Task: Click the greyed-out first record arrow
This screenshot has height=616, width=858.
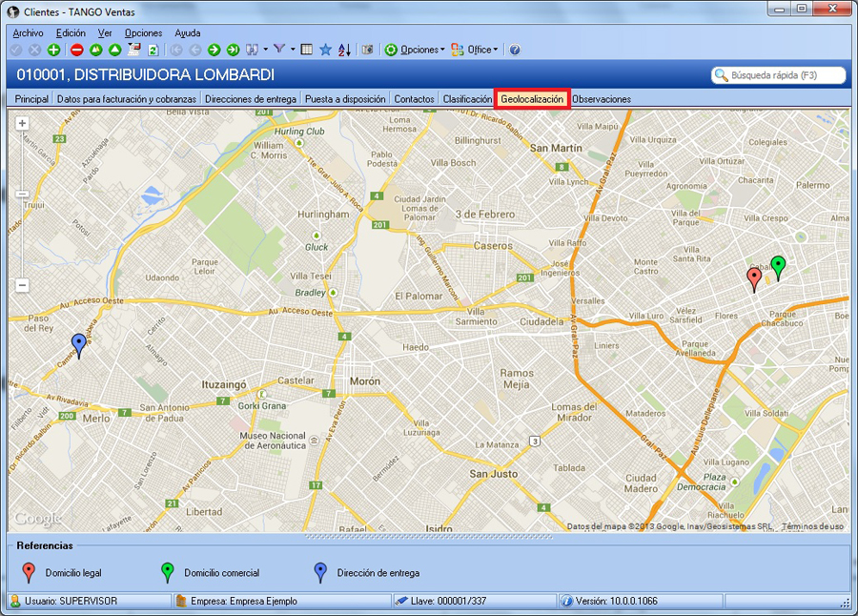Action: pos(176,50)
